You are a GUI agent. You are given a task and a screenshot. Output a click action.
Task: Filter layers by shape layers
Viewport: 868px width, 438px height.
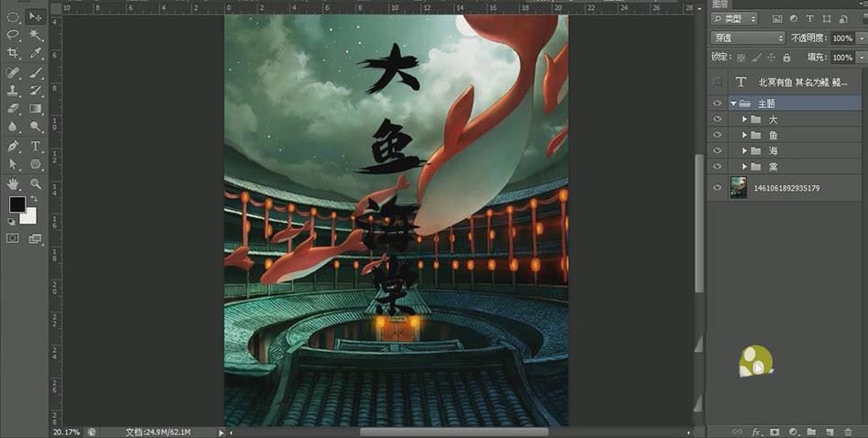(x=827, y=19)
